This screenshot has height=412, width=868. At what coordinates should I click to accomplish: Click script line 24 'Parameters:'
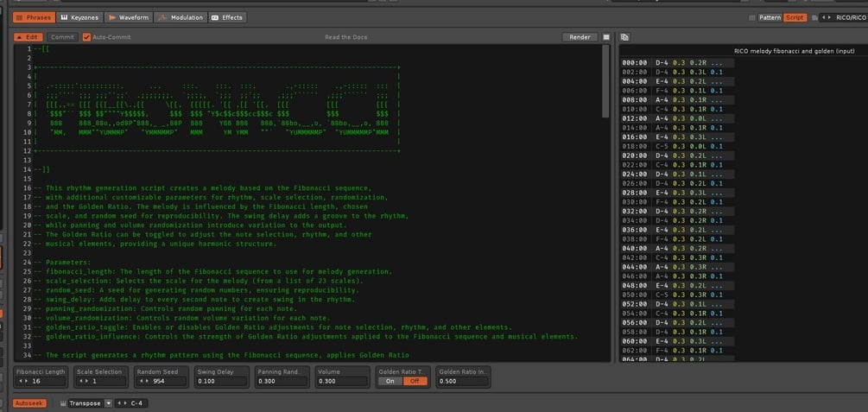click(62, 263)
